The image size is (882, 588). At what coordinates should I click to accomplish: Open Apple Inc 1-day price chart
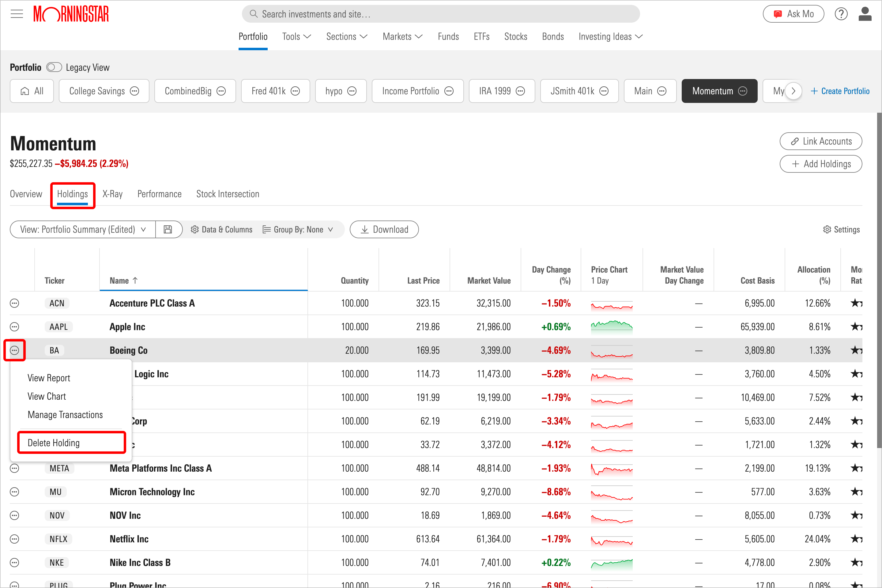click(612, 327)
